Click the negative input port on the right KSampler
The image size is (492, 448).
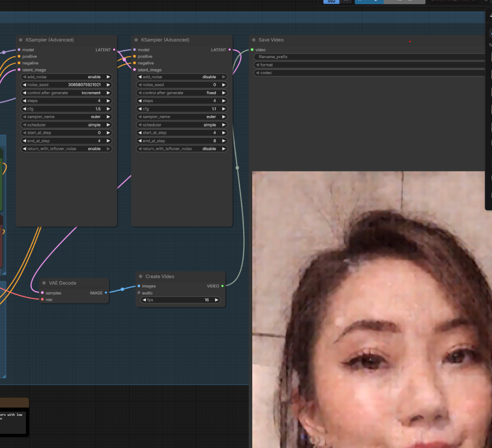[x=135, y=63]
